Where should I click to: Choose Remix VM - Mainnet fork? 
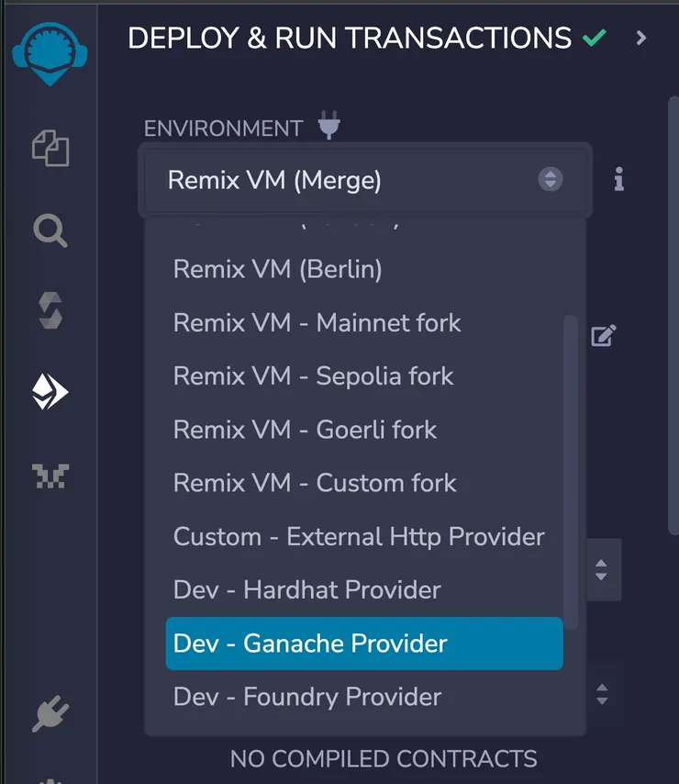(x=317, y=323)
